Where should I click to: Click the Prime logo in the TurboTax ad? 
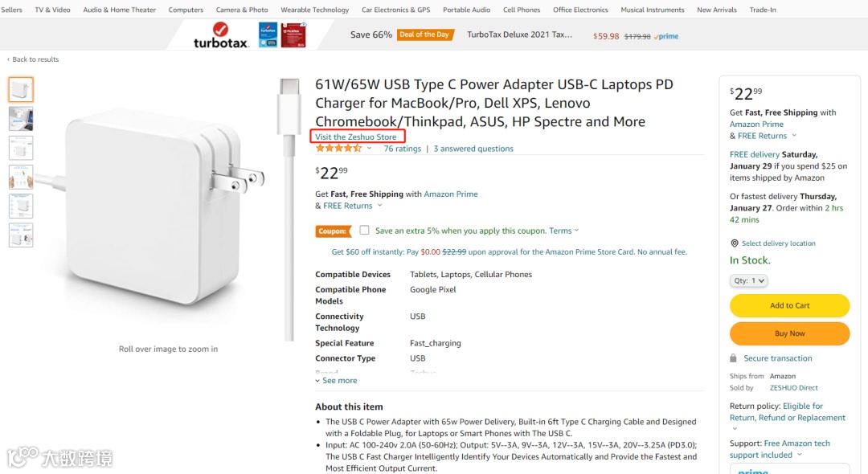click(x=667, y=37)
